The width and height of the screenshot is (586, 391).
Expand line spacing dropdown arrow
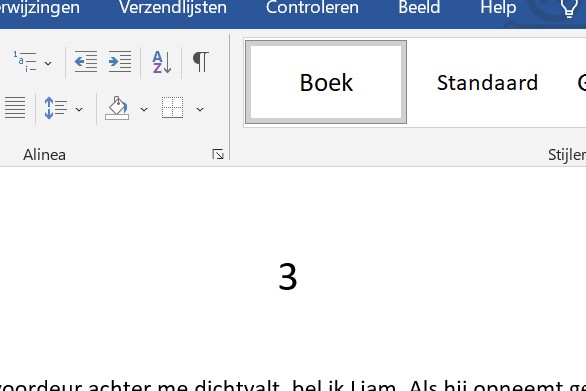[x=79, y=109]
